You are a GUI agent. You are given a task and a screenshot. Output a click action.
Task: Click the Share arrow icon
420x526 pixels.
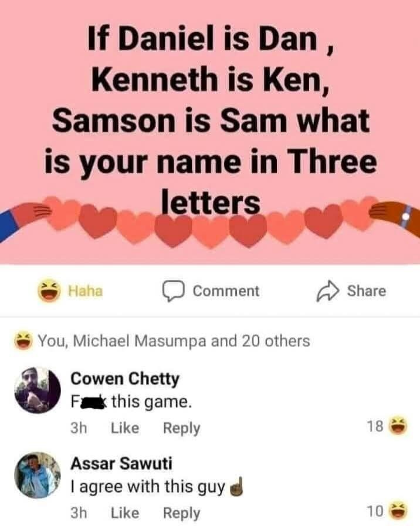[x=327, y=291]
